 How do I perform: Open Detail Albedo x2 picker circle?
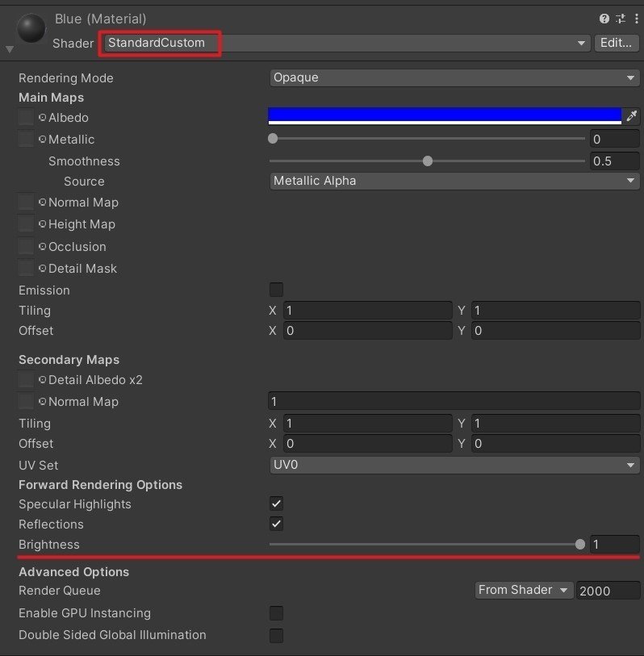(42, 380)
